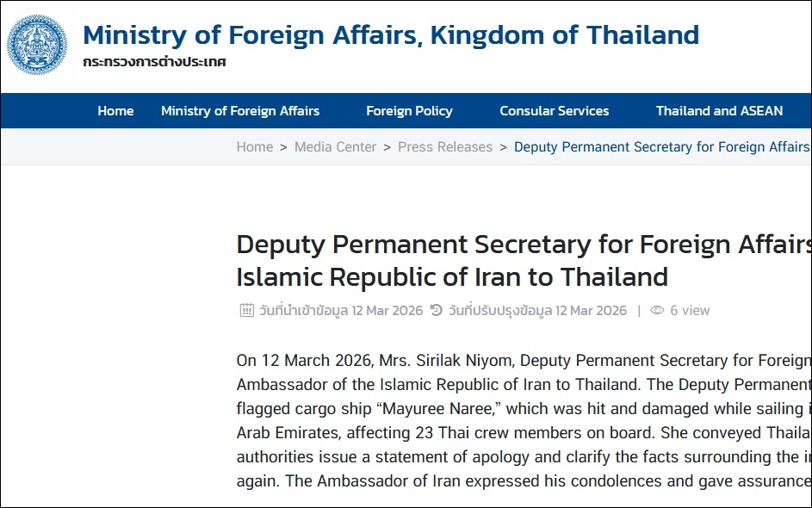Click the eye icon next to the view count

[657, 310]
